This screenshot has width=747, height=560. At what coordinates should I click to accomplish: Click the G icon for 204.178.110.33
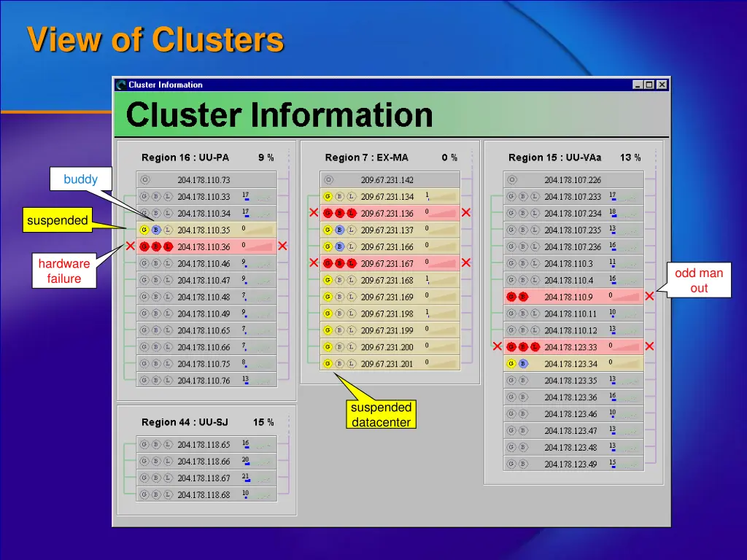tap(144, 197)
